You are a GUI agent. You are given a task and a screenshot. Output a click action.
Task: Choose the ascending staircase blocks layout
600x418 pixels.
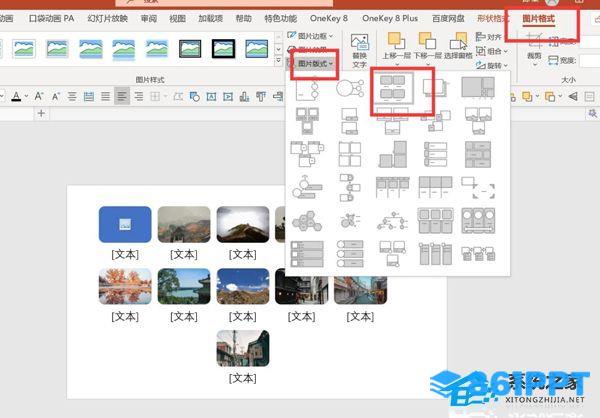pos(393,154)
